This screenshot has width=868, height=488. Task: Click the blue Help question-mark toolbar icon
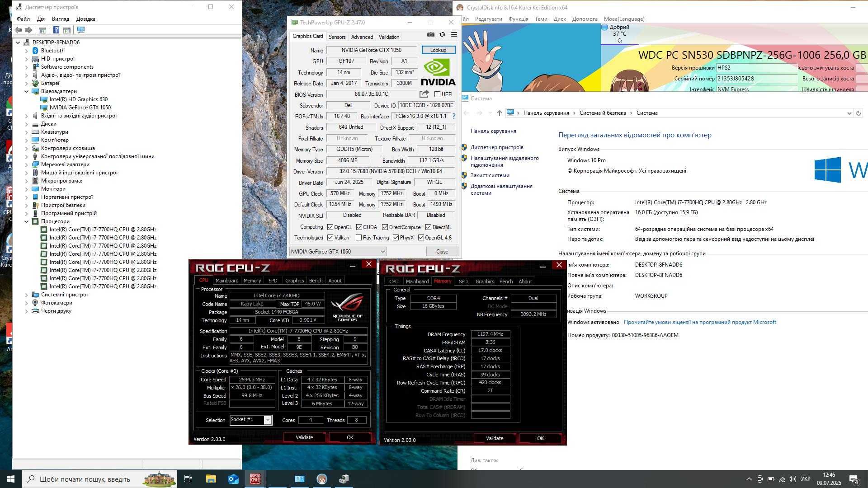56,30
